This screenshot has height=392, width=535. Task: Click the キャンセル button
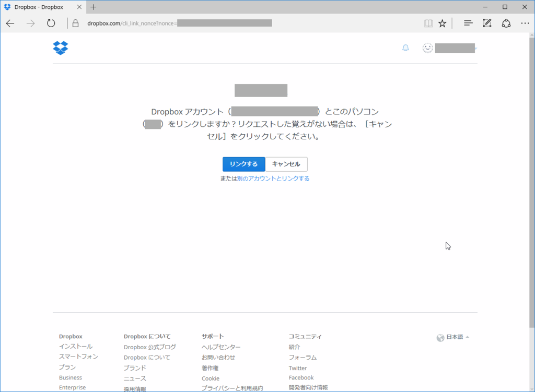point(286,164)
